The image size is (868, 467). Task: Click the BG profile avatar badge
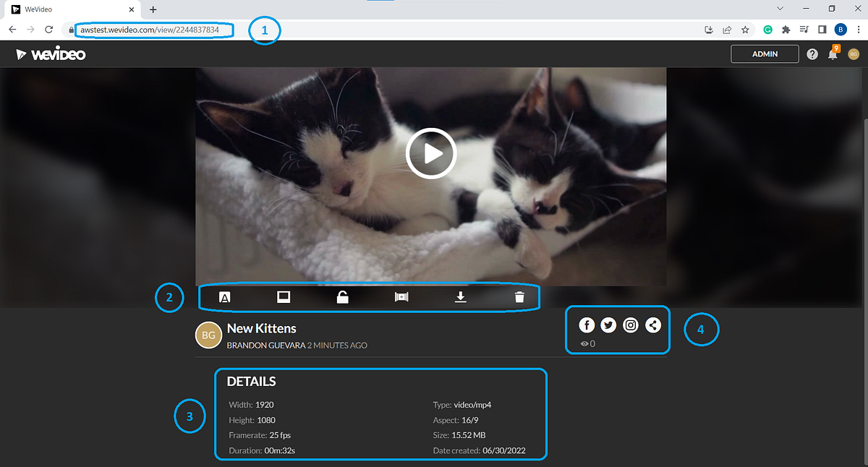854,53
